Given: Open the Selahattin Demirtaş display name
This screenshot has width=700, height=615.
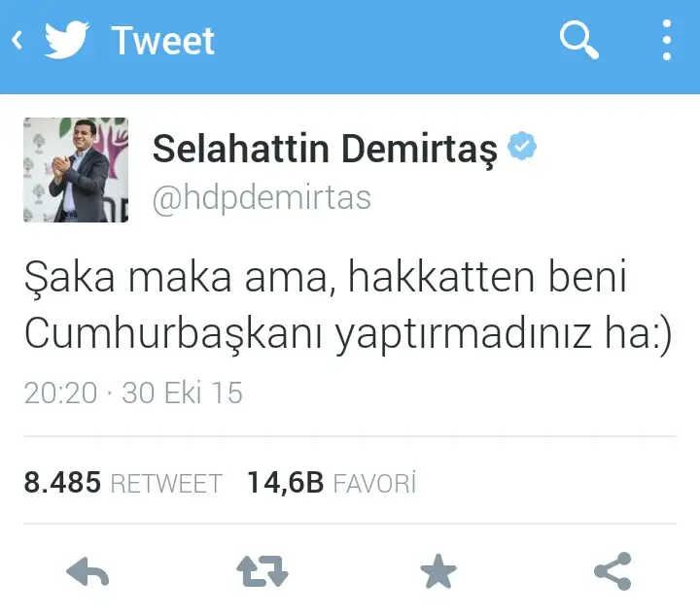Looking at the screenshot, I should [x=325, y=149].
